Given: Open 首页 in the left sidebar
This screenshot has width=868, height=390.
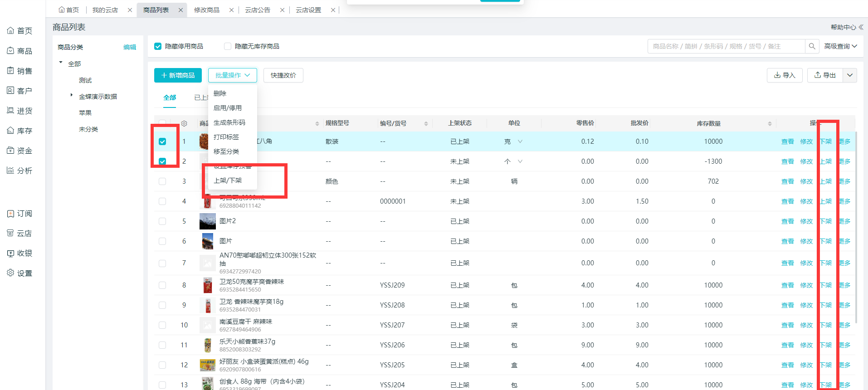Looking at the screenshot, I should click(20, 30).
